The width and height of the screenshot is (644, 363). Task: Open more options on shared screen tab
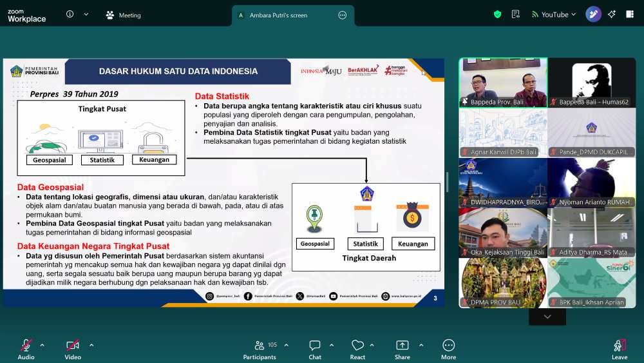(342, 15)
